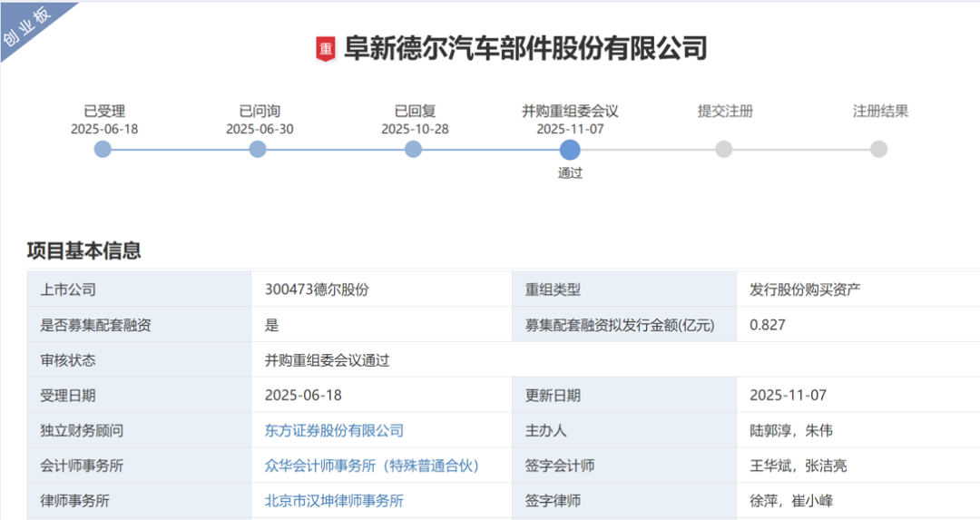Viewport: 980px width, 520px height.
Task: Click the 并购重组委会议通过 status value
Action: (x=327, y=360)
